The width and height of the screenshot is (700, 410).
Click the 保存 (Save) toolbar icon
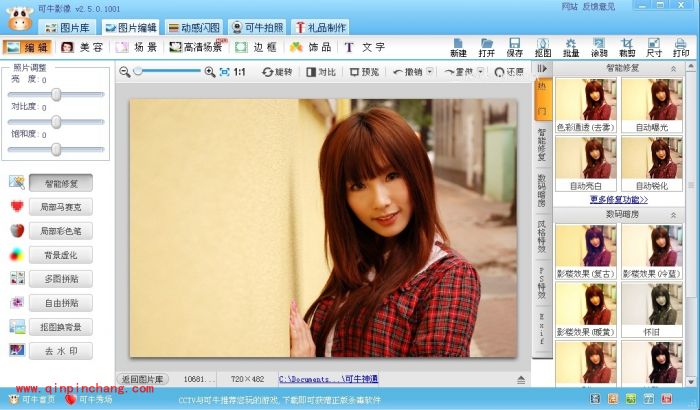coord(514,46)
